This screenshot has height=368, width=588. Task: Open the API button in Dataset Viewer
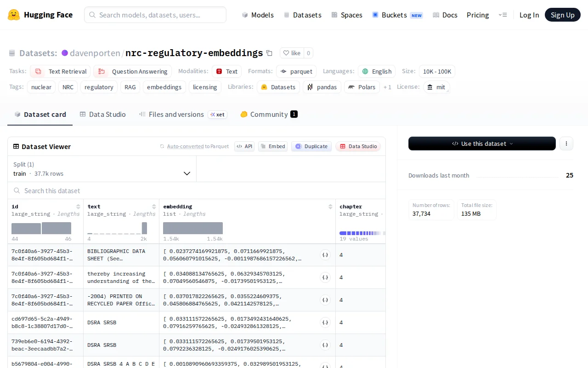point(244,146)
